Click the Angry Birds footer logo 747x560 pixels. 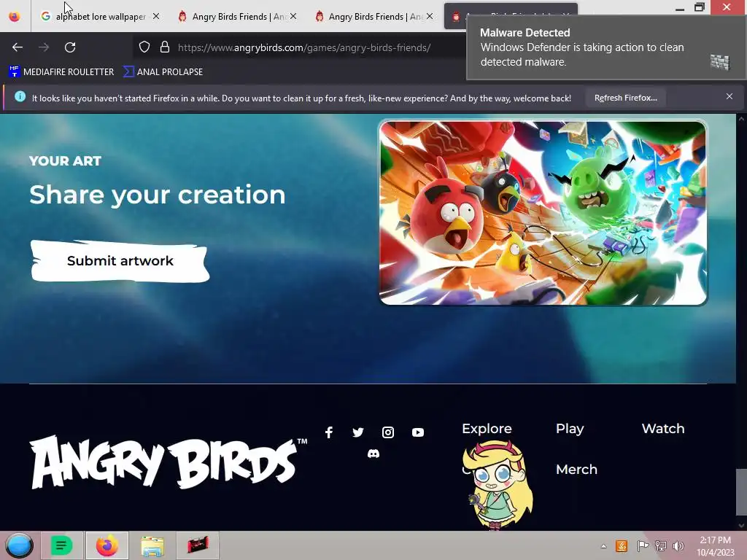tap(168, 462)
